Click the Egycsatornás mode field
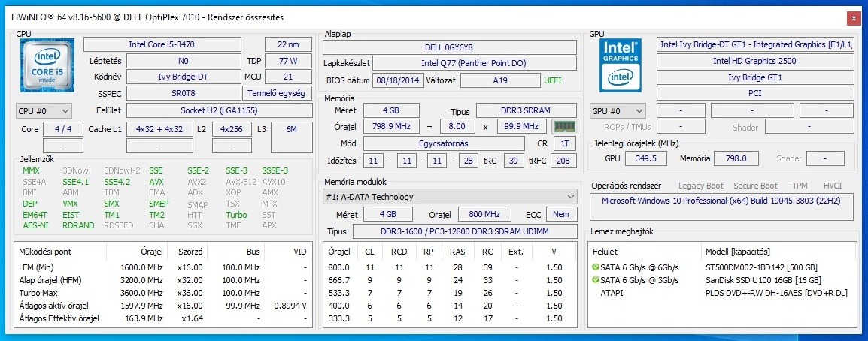This screenshot has width=868, height=341. pyautogui.click(x=444, y=143)
